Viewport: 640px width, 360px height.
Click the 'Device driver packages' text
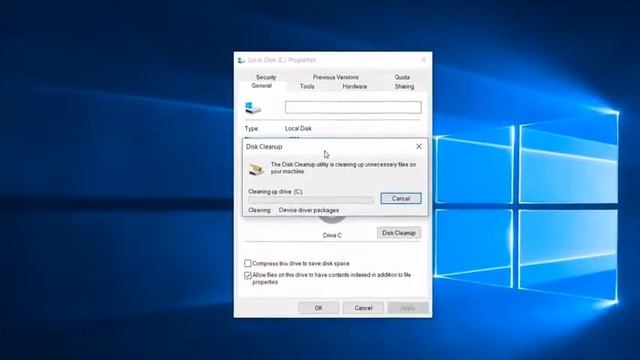tap(309, 210)
